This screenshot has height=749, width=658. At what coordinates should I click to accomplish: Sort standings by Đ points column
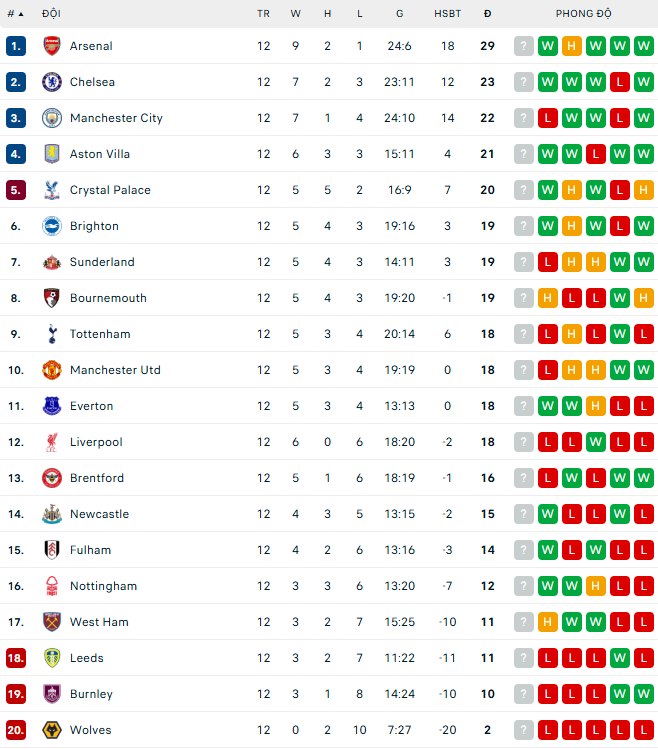click(487, 14)
